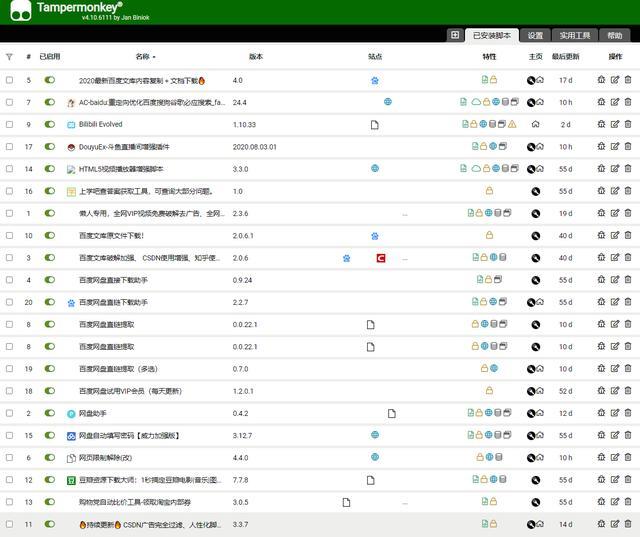Toggle off the DouyuEx script
The width and height of the screenshot is (640, 537).
click(49, 146)
